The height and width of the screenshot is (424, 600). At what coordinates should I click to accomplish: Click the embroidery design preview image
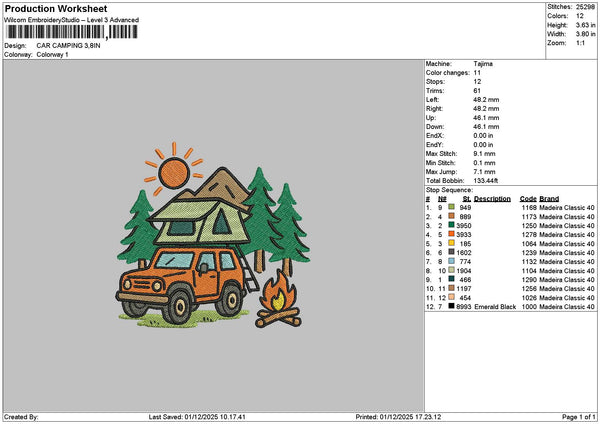pos(214,235)
